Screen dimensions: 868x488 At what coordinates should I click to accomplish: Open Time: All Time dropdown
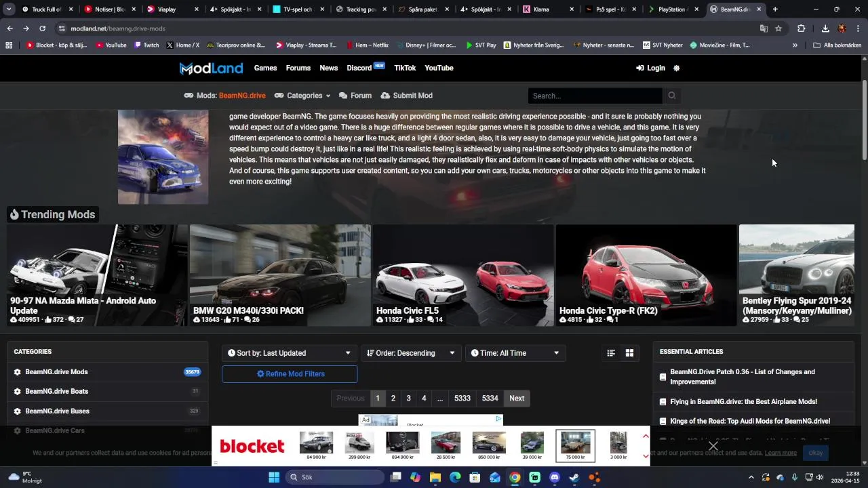[x=515, y=353]
